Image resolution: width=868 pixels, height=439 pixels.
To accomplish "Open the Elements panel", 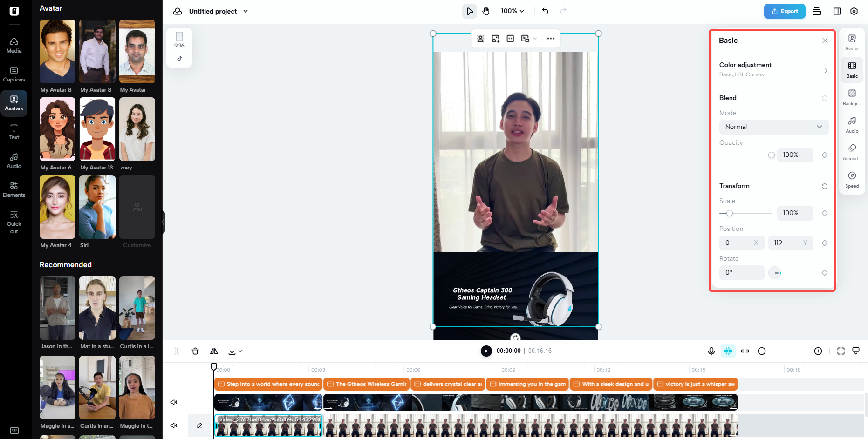I will pos(14,189).
